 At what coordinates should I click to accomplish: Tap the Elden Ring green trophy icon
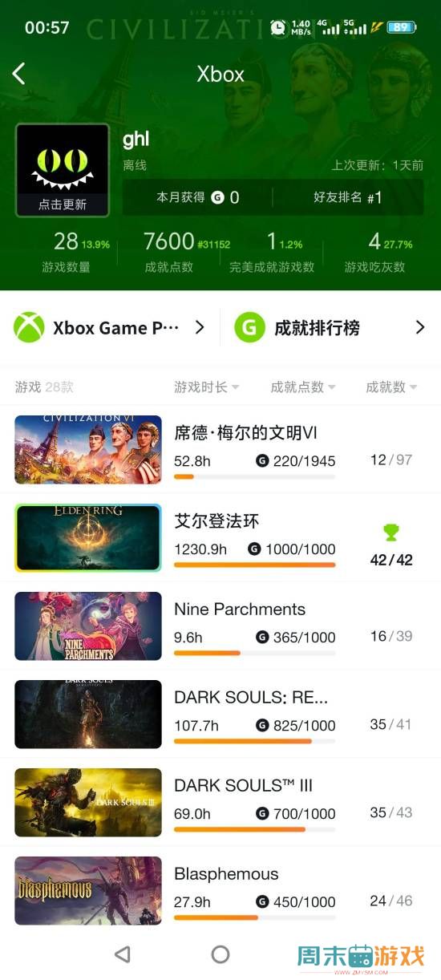(x=390, y=532)
